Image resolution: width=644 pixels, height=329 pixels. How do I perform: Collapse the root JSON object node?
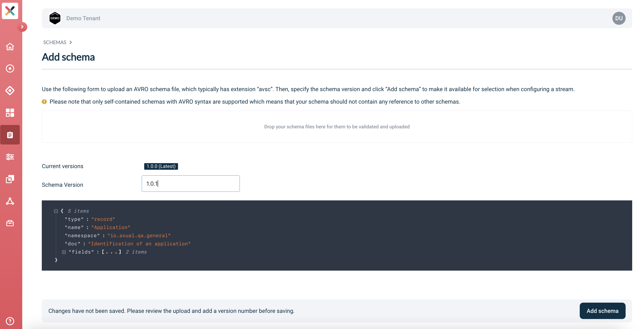point(56,211)
